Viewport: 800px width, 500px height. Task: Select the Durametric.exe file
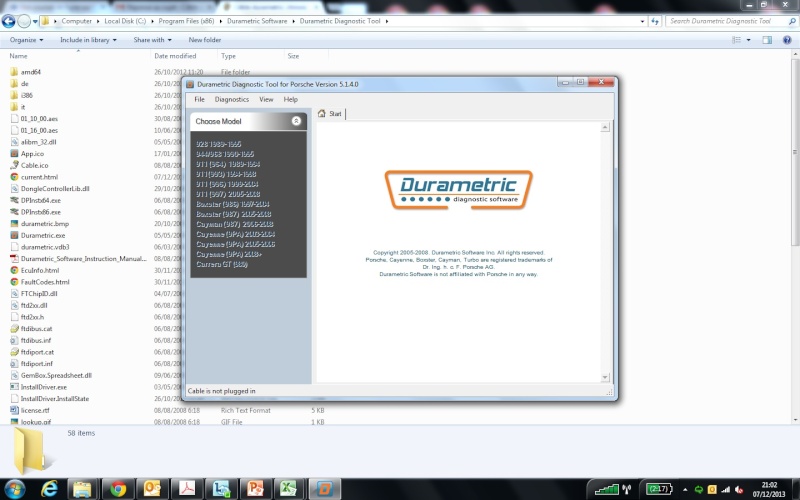pyautogui.click(x=43, y=236)
